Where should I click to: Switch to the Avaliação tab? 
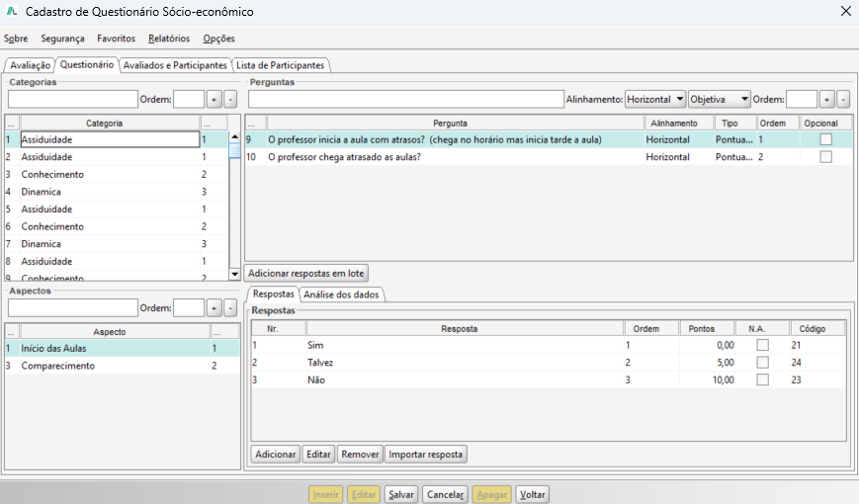click(30, 65)
